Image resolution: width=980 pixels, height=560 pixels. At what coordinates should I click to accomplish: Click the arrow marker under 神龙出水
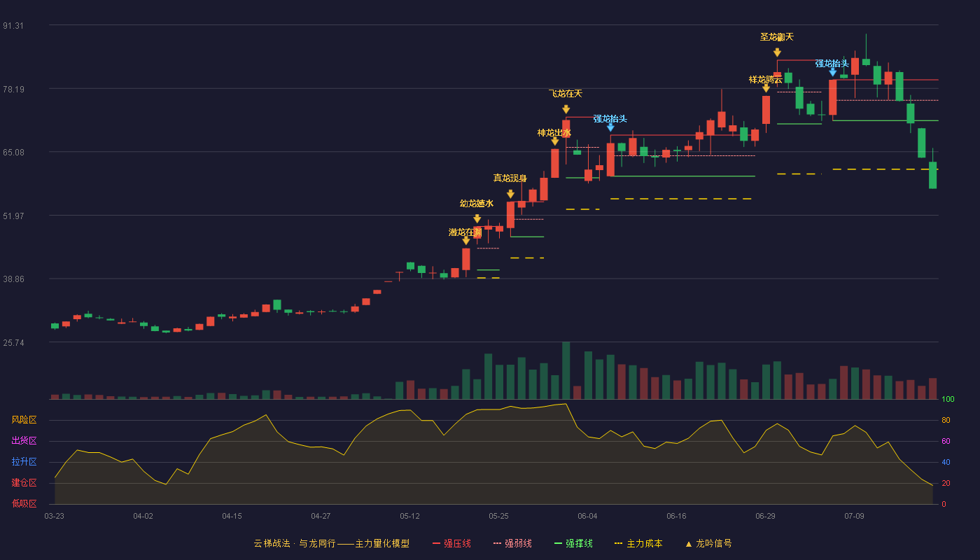(x=555, y=141)
